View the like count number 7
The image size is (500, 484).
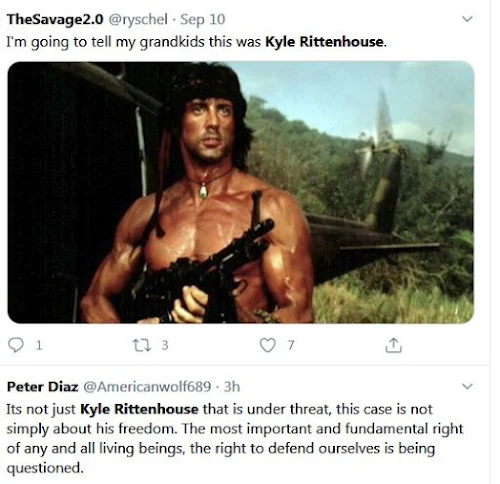[x=291, y=345]
